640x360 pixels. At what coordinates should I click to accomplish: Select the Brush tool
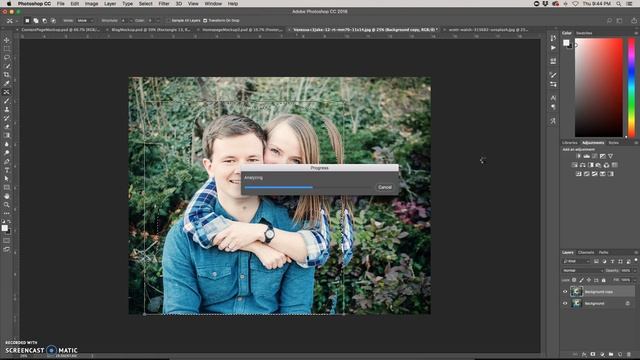pyautogui.click(x=7, y=100)
